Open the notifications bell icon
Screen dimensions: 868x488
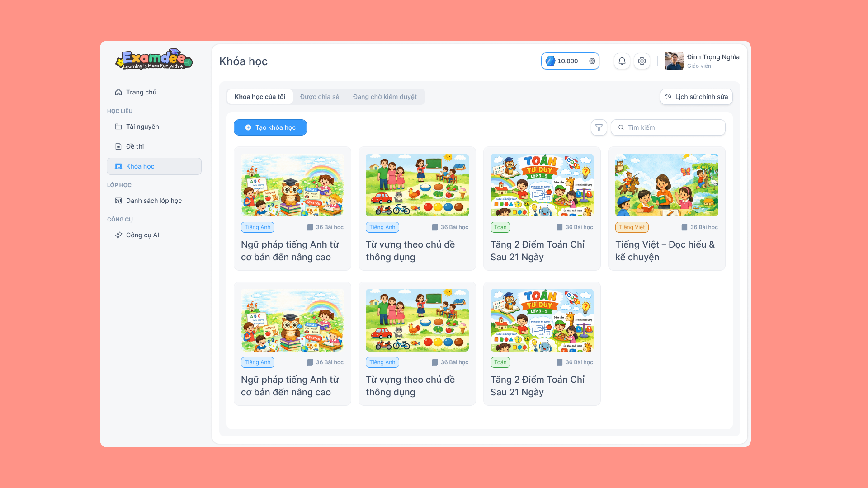point(622,61)
